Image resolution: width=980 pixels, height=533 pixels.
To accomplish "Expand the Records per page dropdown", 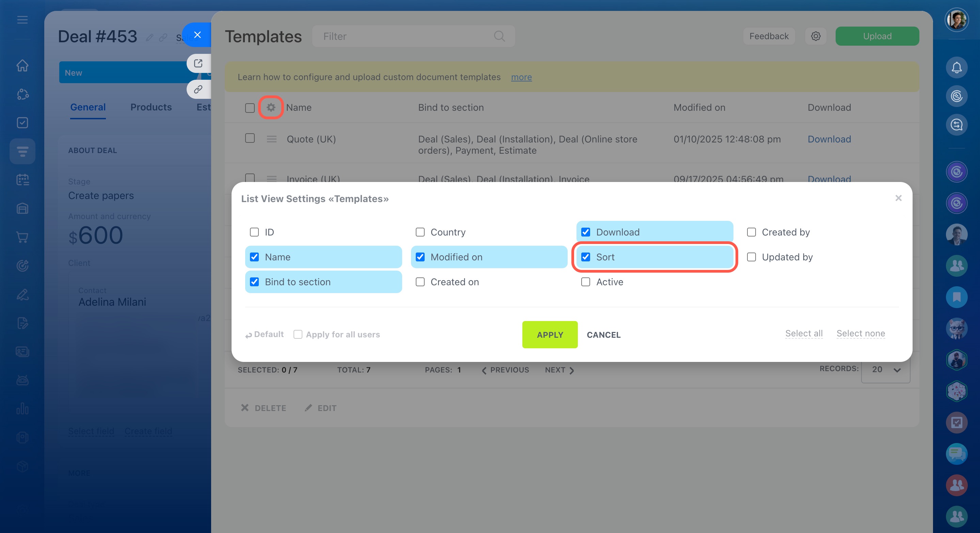I will [886, 369].
